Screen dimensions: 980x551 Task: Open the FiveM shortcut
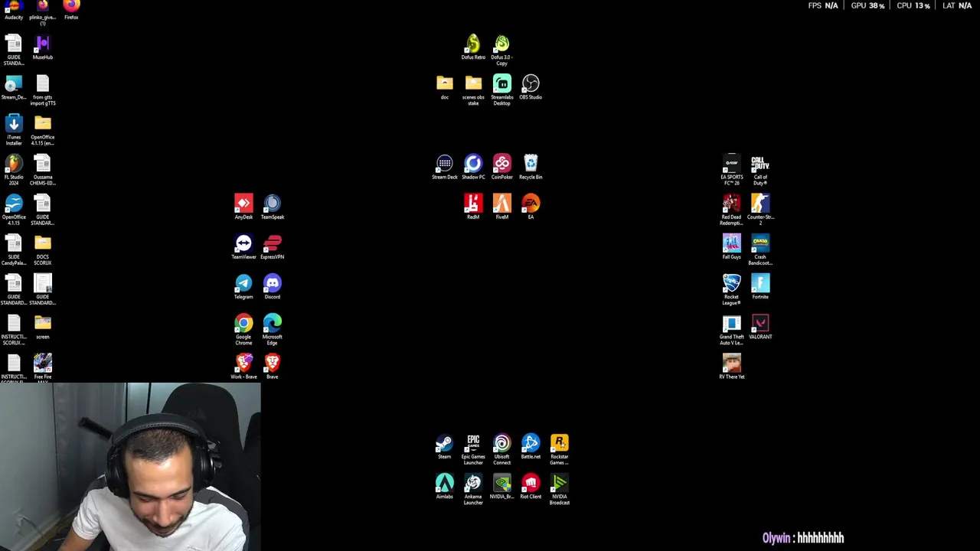click(502, 206)
